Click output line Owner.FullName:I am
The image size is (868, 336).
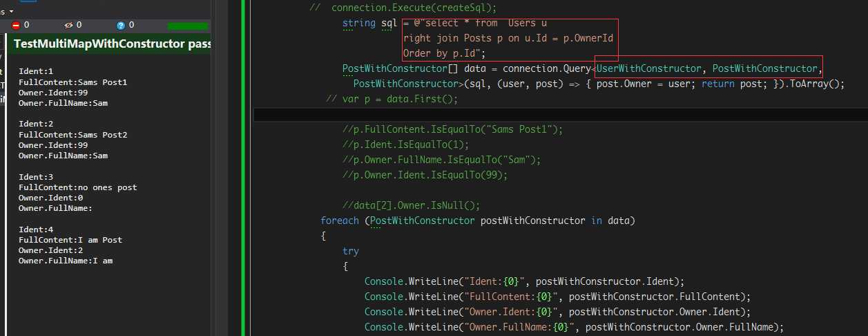[66, 261]
